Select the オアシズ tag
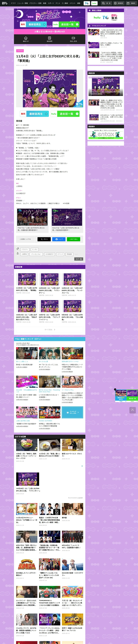Viewport: 138px width, 644px height. coord(60,254)
